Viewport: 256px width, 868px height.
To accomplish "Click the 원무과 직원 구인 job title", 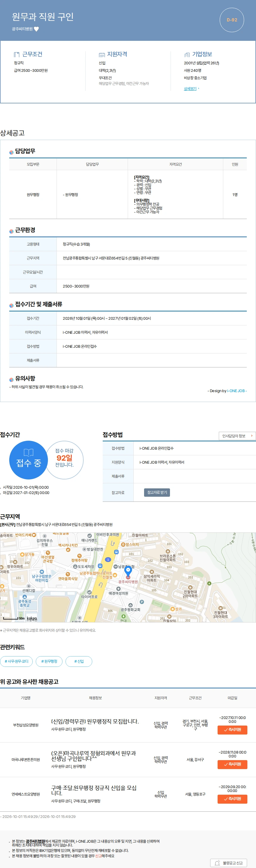I will [43, 16].
